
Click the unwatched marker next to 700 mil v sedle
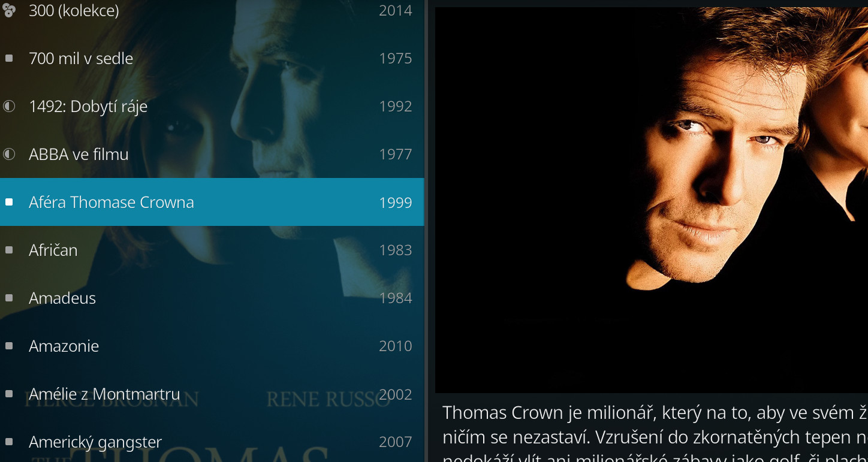point(9,58)
